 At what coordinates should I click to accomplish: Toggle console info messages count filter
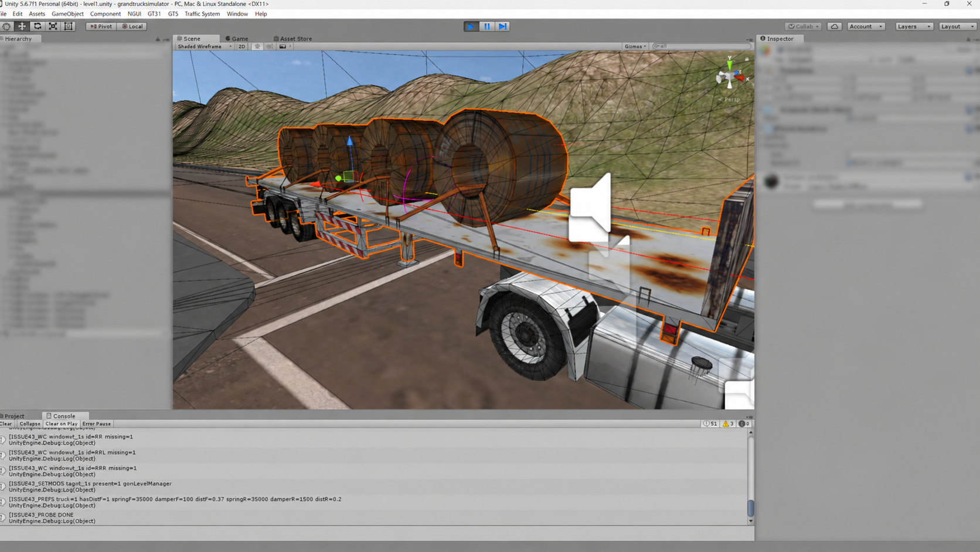[710, 424]
